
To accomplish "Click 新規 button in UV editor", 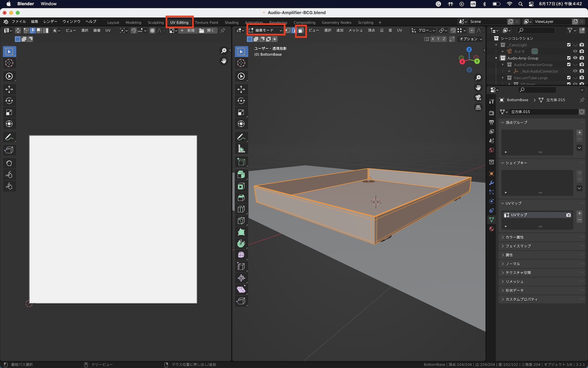I will click(188, 31).
